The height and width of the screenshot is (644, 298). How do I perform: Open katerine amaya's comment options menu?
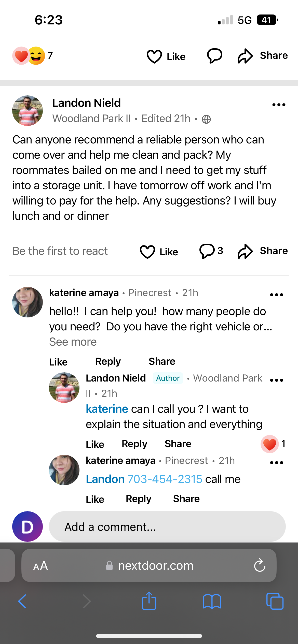coord(276,294)
